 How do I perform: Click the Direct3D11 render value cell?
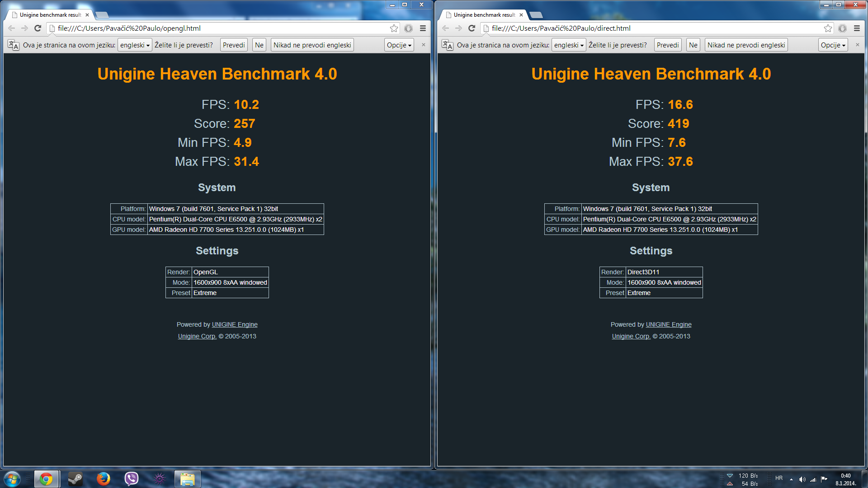(664, 272)
